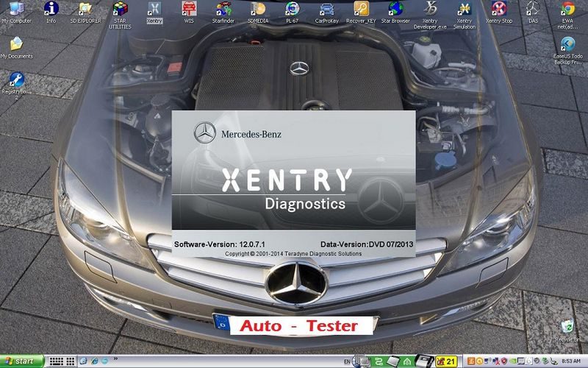Screen dimensions: 588x368
Task: Launch the WIS shortcut
Action: tap(189, 13)
